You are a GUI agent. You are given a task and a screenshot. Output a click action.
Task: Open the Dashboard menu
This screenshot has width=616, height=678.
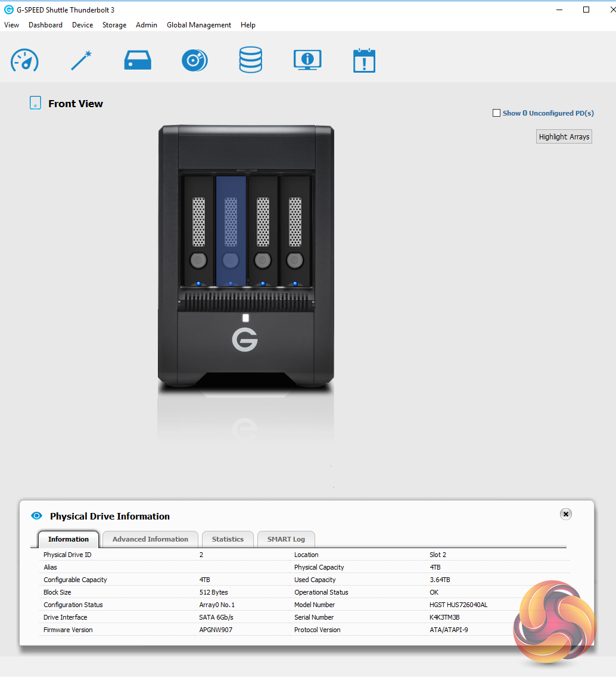coord(45,25)
